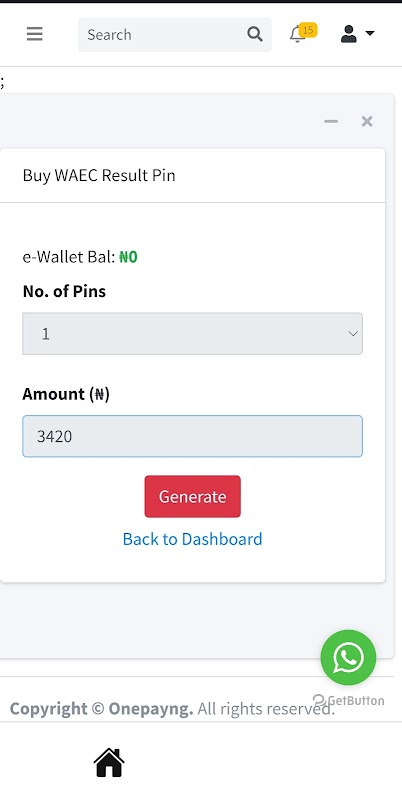This screenshot has width=402, height=800.
Task: Click the red Generate button
Action: tap(192, 496)
